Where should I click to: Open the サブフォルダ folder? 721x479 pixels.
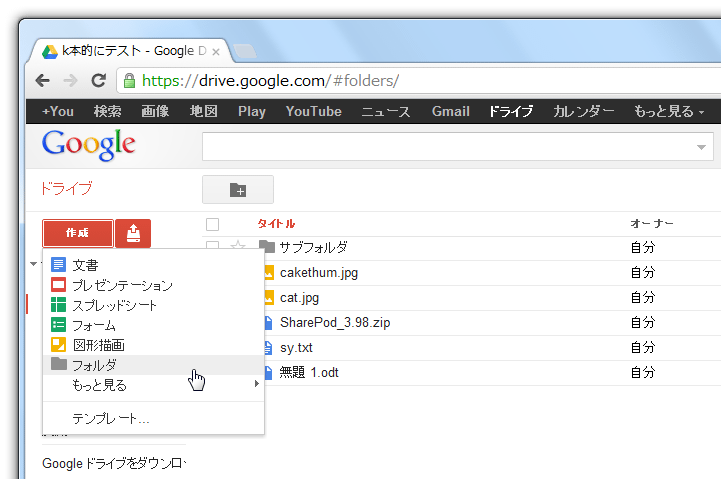click(x=313, y=247)
